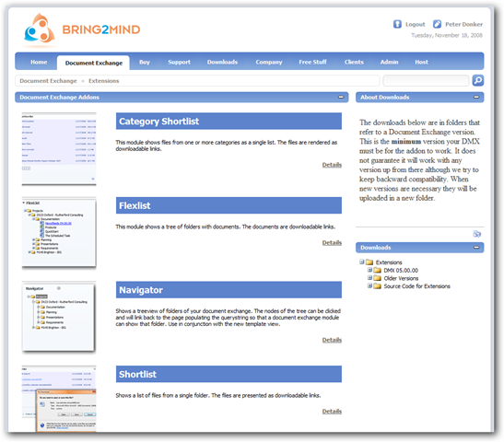
Task: Switch to the Support navigation tab
Action: (x=179, y=62)
